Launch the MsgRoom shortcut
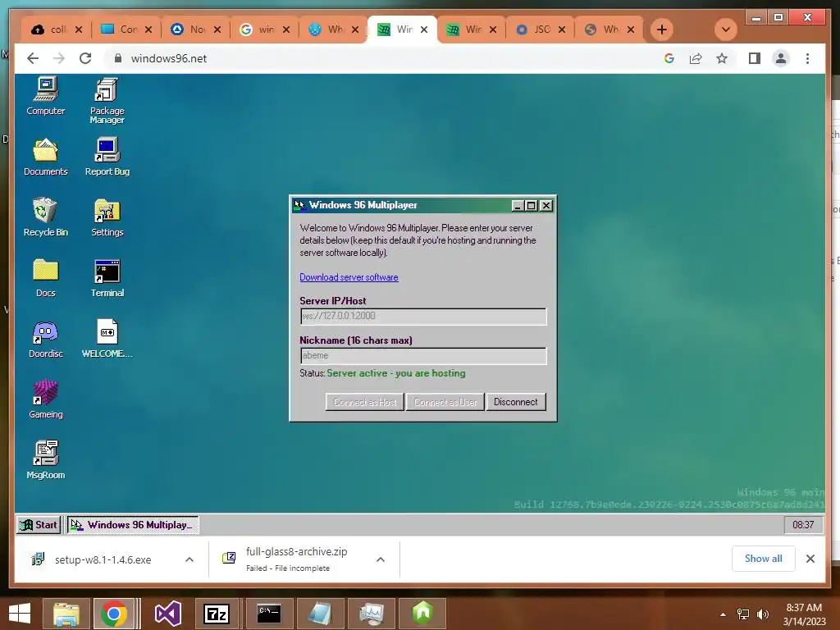 (x=46, y=460)
